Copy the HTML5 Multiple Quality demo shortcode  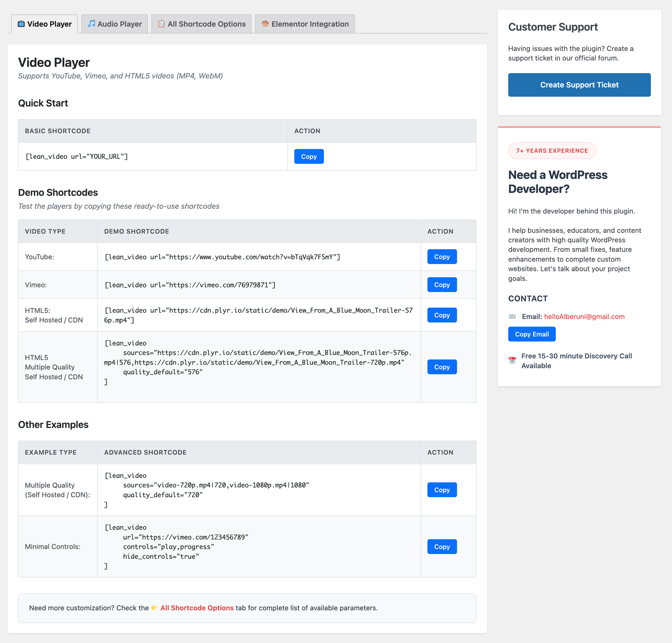441,367
